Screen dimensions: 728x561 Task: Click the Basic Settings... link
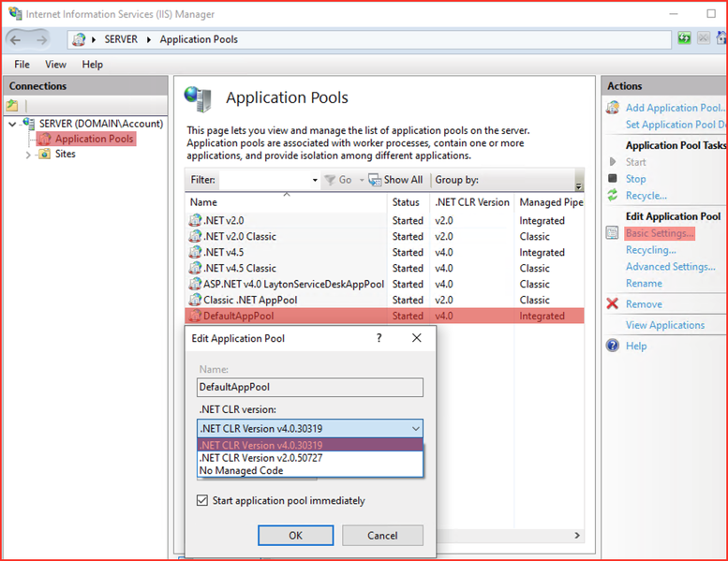click(660, 233)
